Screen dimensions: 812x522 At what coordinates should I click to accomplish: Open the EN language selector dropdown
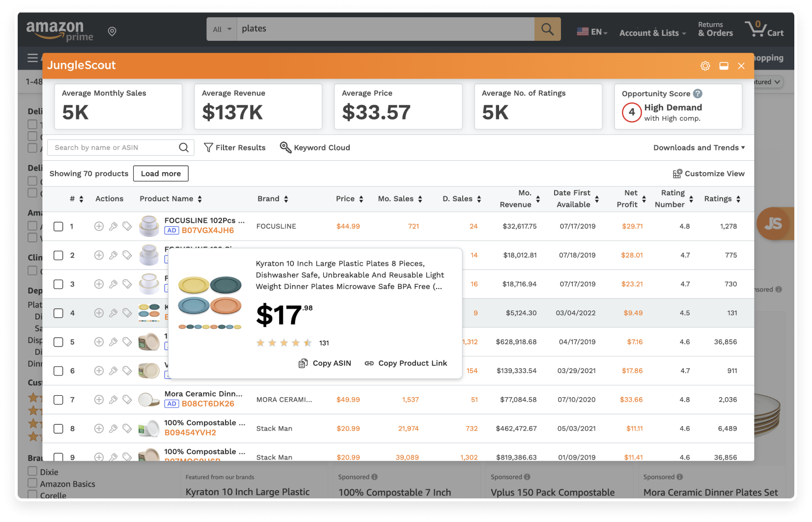pyautogui.click(x=592, y=32)
